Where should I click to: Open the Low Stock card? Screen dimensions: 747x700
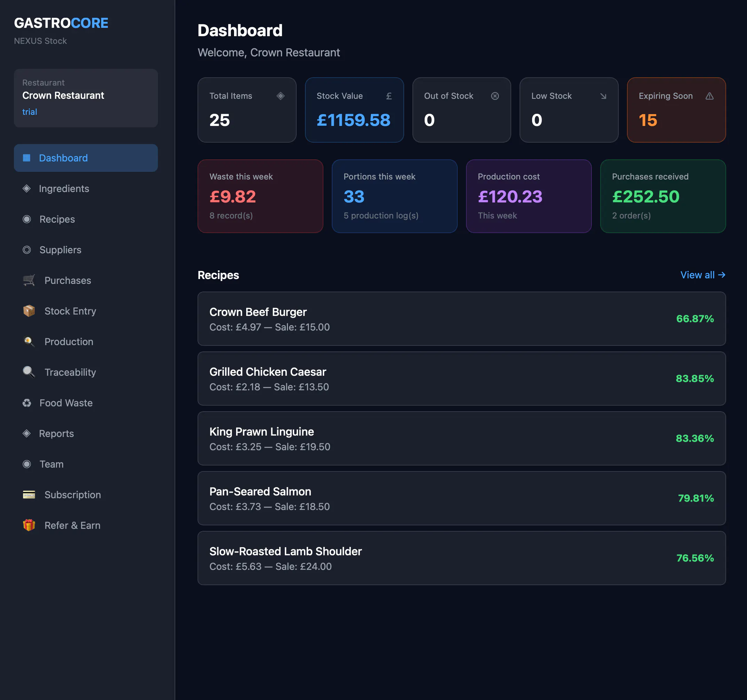point(569,110)
